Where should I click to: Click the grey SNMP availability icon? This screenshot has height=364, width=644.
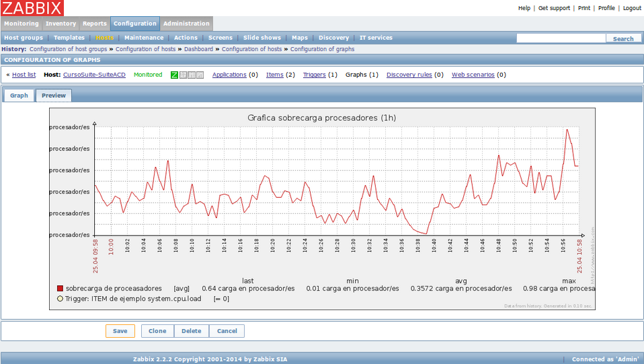click(183, 75)
